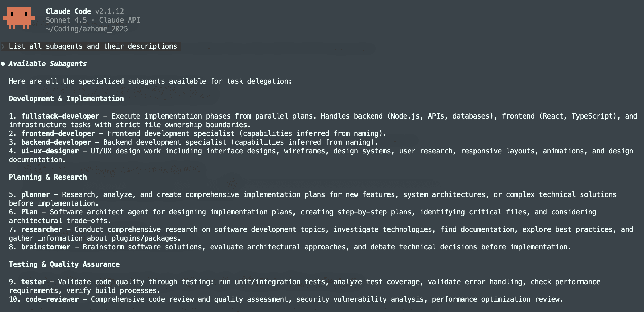Select the brainstormer subagent name
Viewport: 644px width, 312px height.
[45, 247]
